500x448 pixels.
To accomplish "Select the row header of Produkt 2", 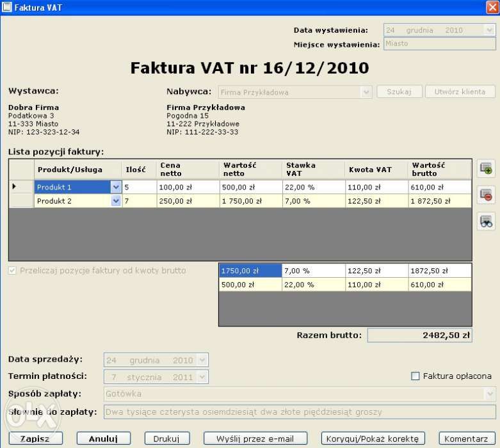I will (x=22, y=201).
